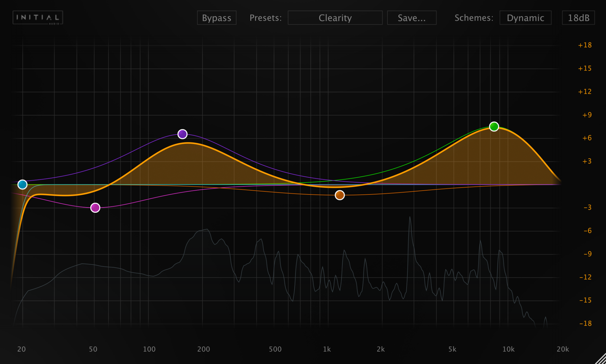Select the orange band node near 1kHz
Image resolution: width=606 pixels, height=364 pixels.
[x=340, y=195]
